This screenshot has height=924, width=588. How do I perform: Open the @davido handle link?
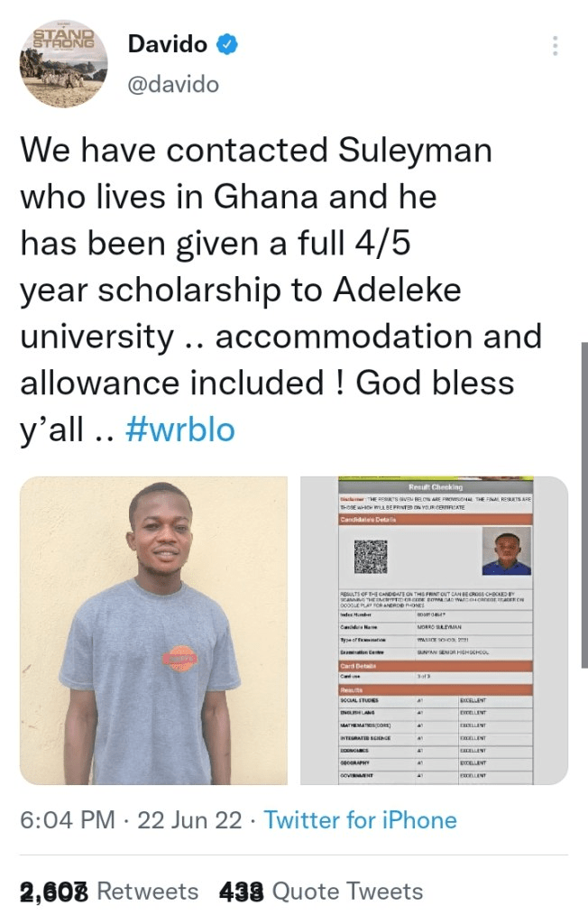[x=173, y=84]
